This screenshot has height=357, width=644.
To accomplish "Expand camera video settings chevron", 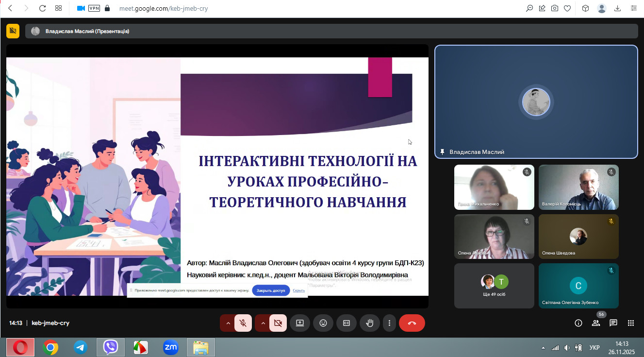I will [263, 323].
